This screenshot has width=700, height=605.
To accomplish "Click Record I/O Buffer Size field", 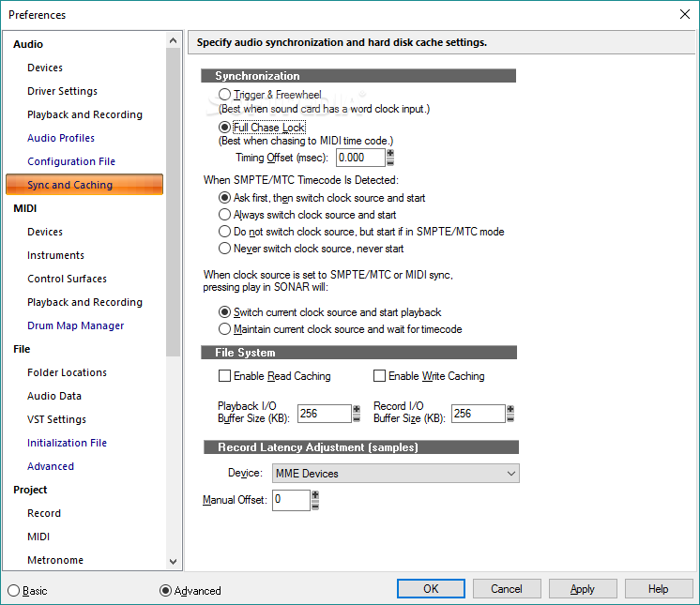I will pyautogui.click(x=479, y=414).
